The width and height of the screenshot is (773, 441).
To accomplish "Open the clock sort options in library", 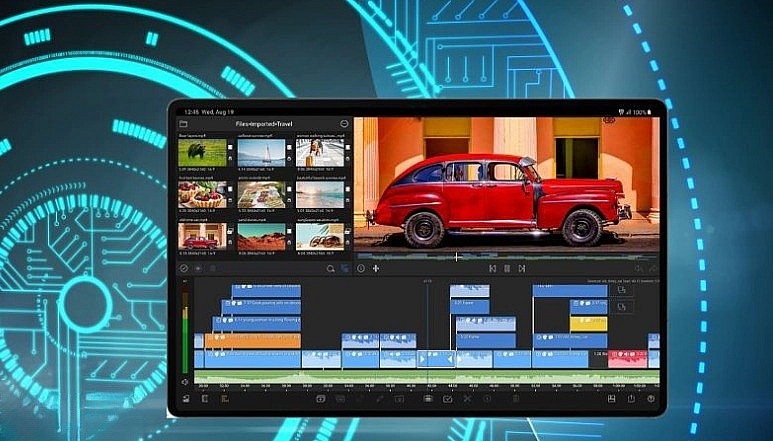I will [361, 269].
